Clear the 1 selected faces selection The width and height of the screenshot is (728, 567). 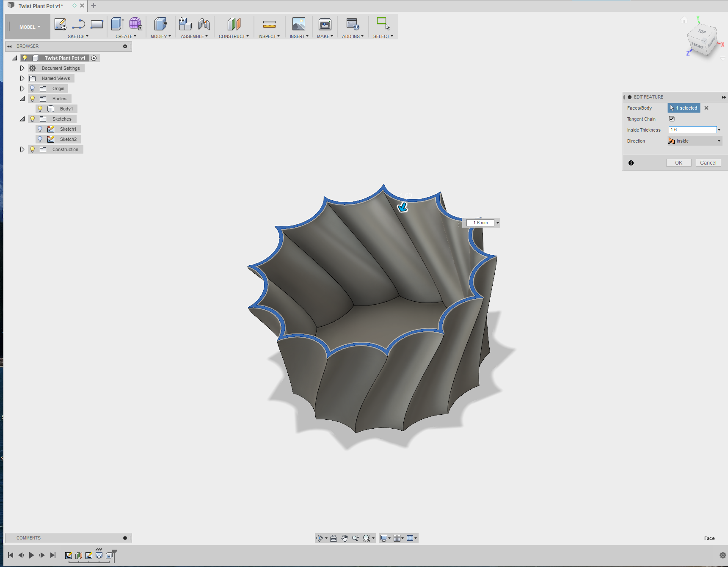pyautogui.click(x=706, y=108)
